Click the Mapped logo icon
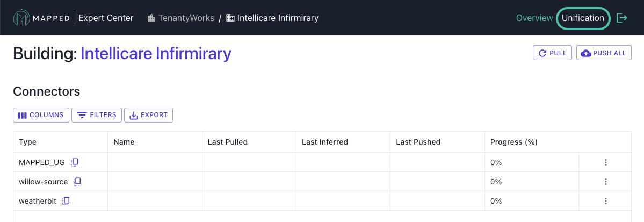Image resolution: width=644 pixels, height=222 pixels. click(21, 18)
